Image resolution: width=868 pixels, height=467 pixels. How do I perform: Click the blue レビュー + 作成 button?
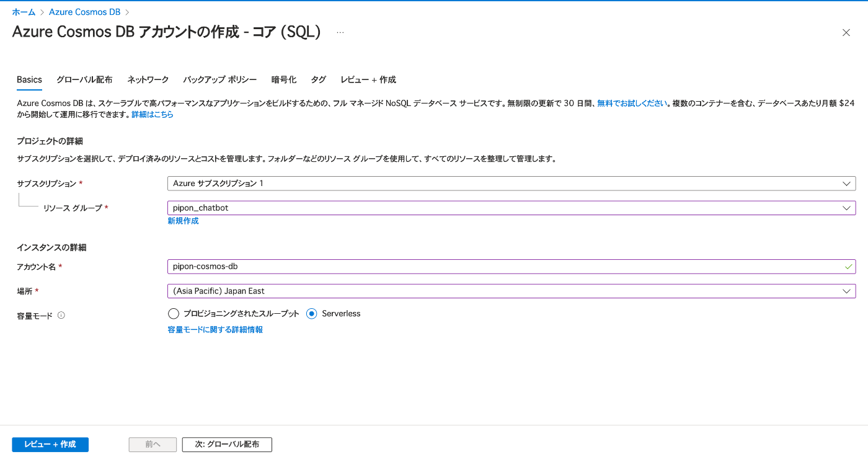[x=50, y=445]
